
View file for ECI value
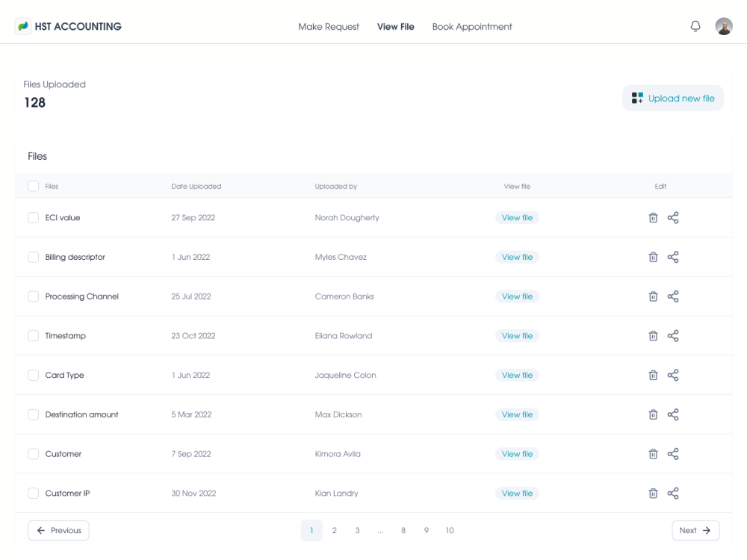coord(517,217)
